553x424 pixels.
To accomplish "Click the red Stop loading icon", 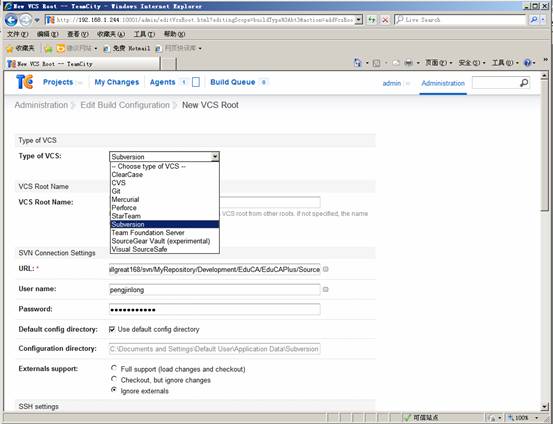I will click(x=385, y=20).
